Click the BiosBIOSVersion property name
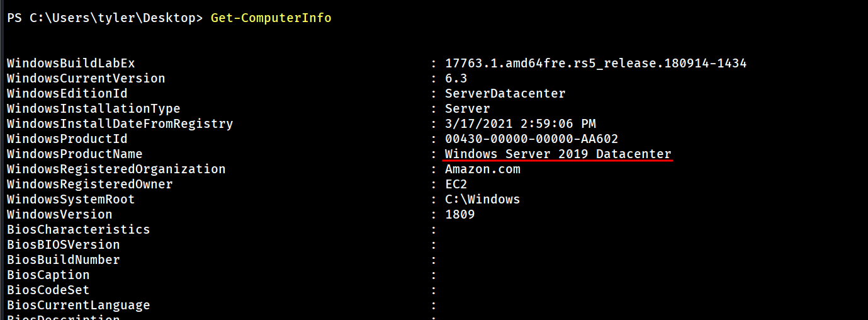This screenshot has height=320, width=868. (63, 245)
